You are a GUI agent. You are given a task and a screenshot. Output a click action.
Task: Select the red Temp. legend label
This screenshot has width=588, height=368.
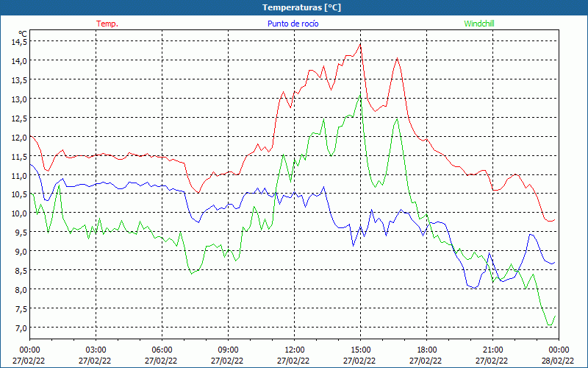point(107,24)
